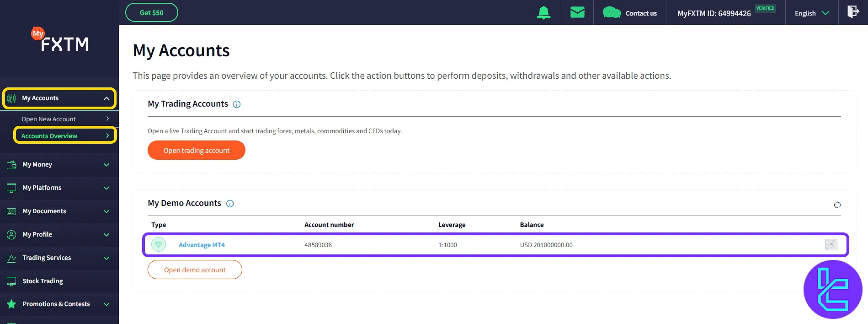Click the Open demo account button

pyautogui.click(x=195, y=270)
